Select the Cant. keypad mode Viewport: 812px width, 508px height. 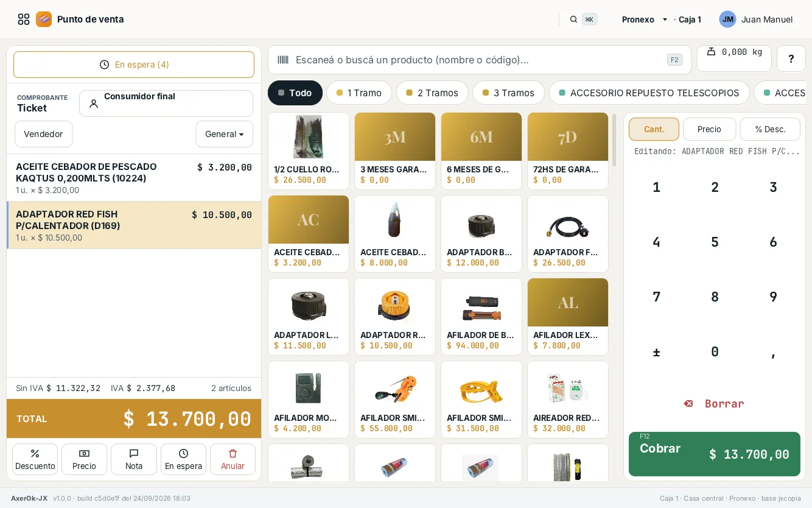click(x=654, y=129)
